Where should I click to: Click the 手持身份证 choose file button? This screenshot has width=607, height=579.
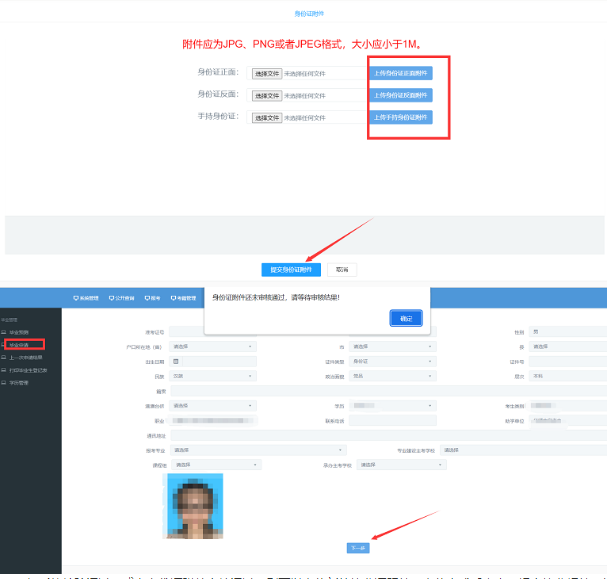coord(267,118)
